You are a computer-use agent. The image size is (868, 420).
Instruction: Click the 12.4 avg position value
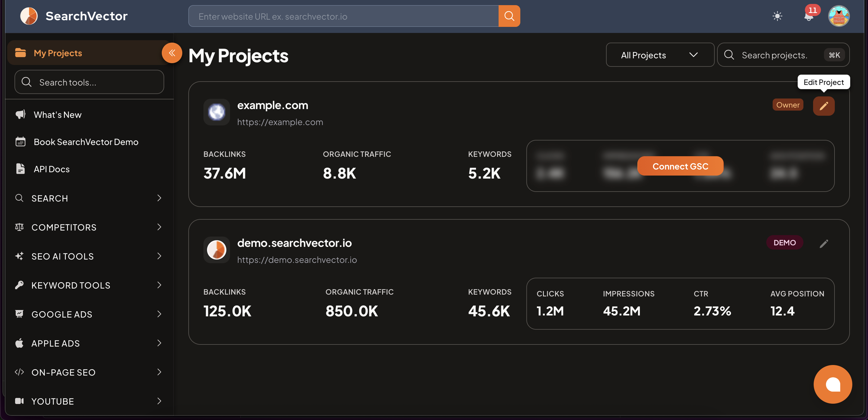pyautogui.click(x=782, y=310)
